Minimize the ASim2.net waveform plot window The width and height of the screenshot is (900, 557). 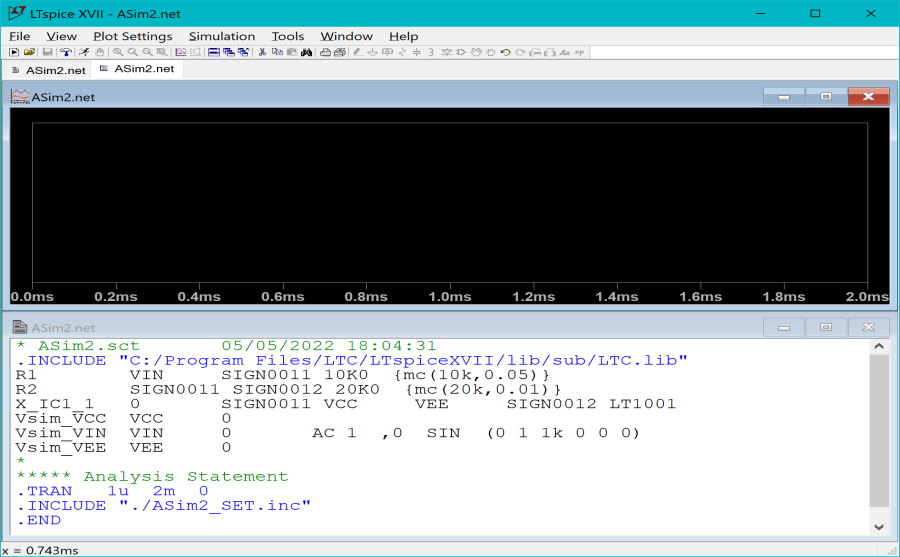point(784,96)
